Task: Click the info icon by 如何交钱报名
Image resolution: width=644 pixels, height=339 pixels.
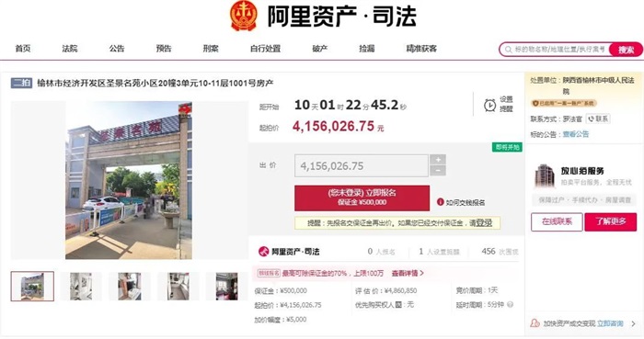Action: point(441,202)
